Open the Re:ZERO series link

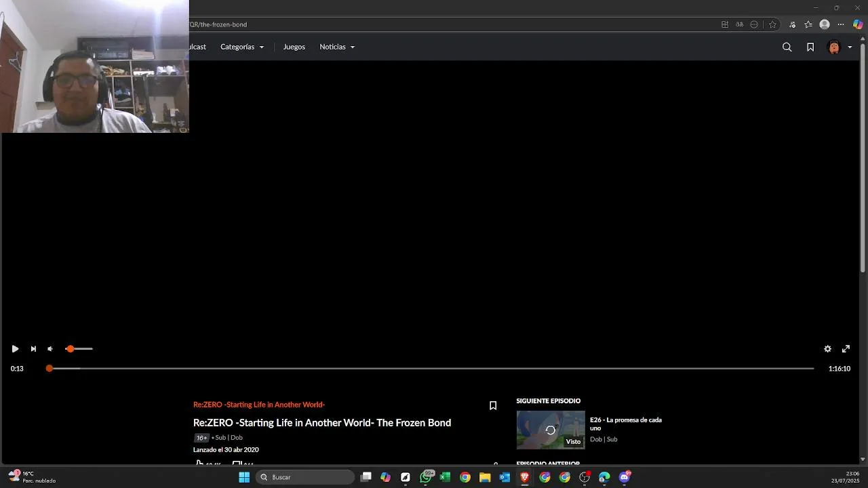pos(259,405)
